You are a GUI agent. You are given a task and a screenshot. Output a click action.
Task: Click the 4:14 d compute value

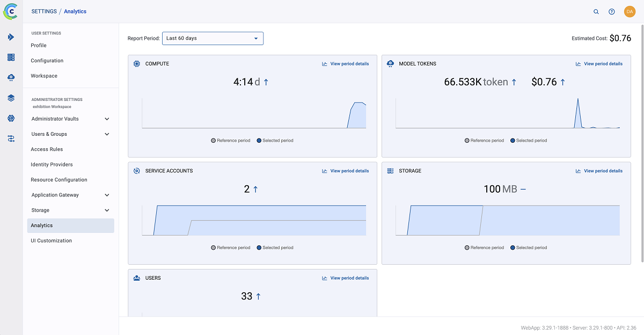(247, 82)
